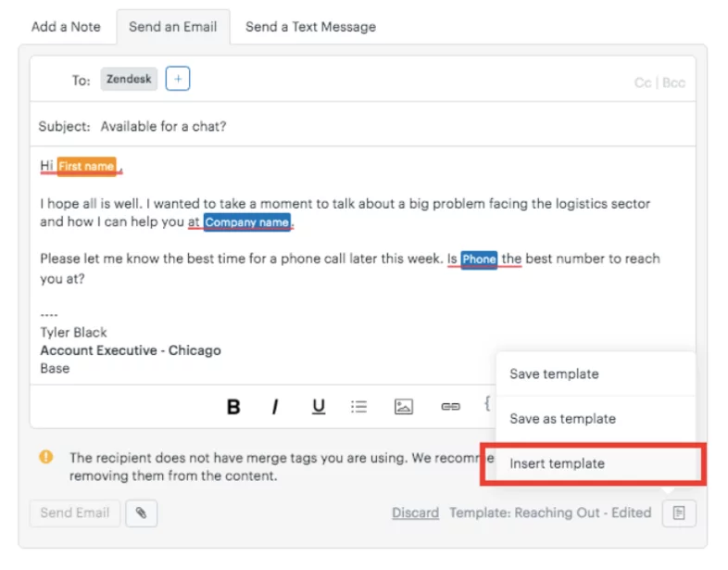This screenshot has width=728, height=570.
Task: Click the Subject field text
Action: point(163,127)
